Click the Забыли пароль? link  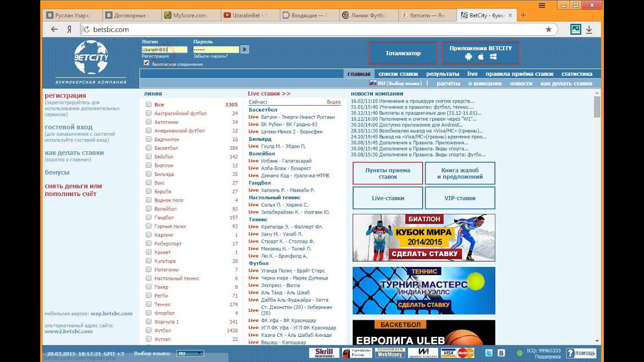[210, 56]
